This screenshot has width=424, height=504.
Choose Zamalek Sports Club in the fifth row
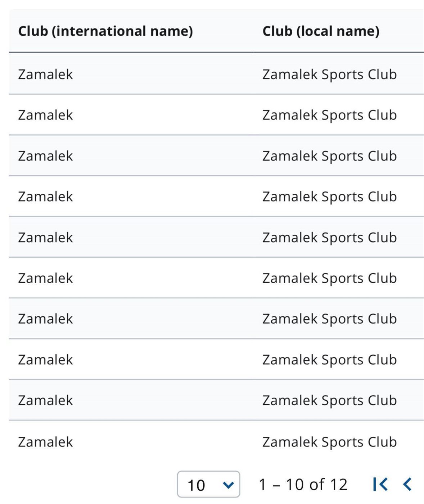click(329, 238)
